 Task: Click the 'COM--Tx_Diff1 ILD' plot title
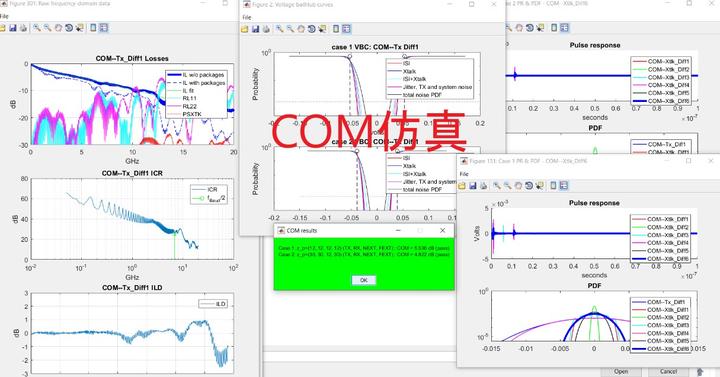click(132, 287)
